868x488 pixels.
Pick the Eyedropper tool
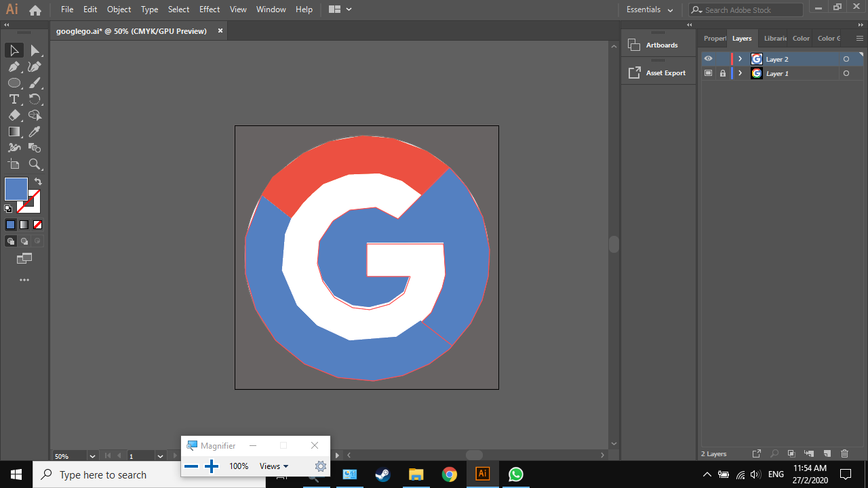[35, 131]
